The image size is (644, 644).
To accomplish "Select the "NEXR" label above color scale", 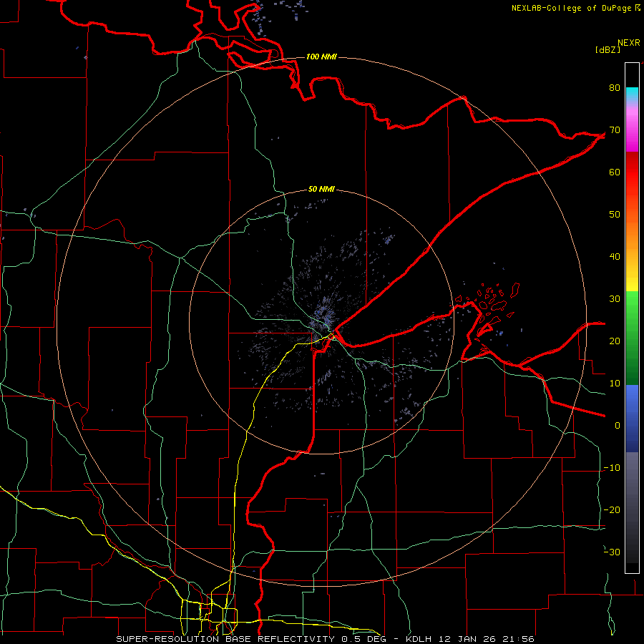I will click(628, 43).
